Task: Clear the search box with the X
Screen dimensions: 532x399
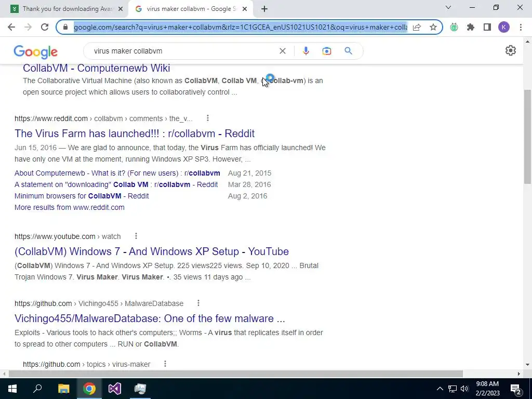Action: tap(282, 51)
